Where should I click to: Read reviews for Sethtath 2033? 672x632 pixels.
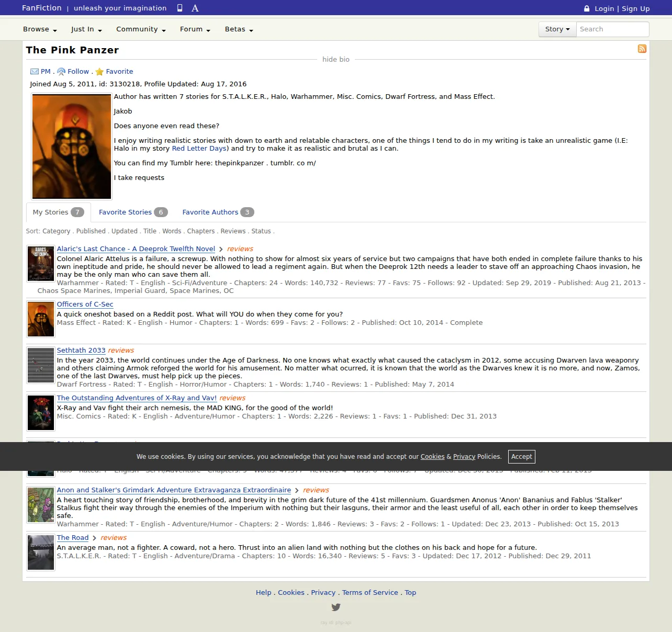click(121, 351)
